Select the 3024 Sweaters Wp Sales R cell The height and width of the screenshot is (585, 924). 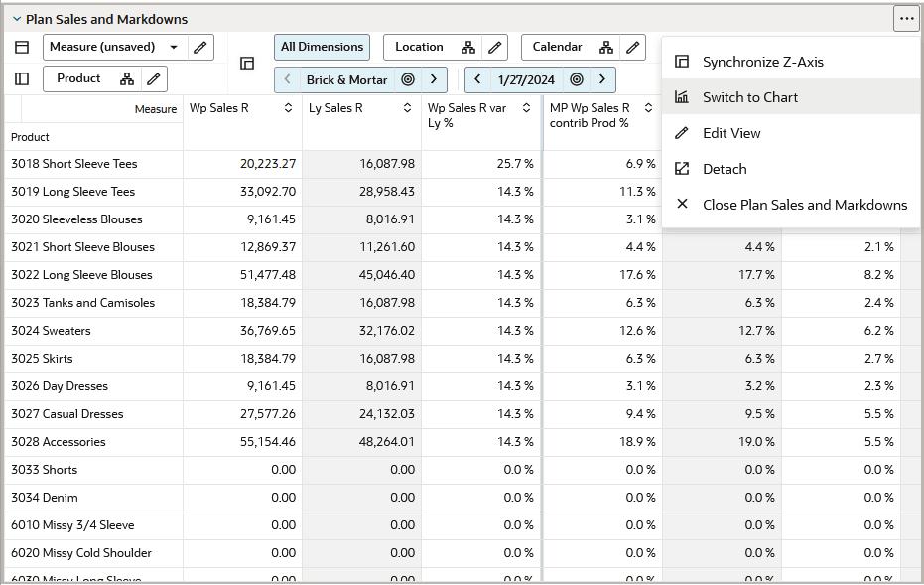[x=242, y=331]
